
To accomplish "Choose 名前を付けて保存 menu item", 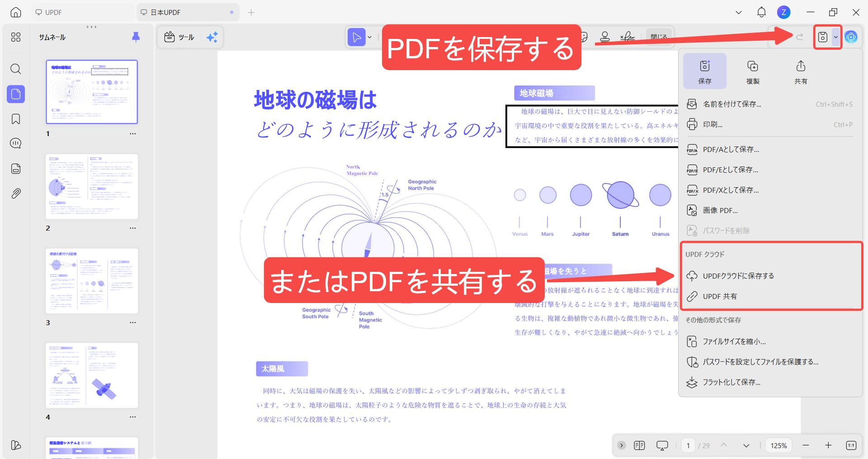I will pyautogui.click(x=770, y=104).
